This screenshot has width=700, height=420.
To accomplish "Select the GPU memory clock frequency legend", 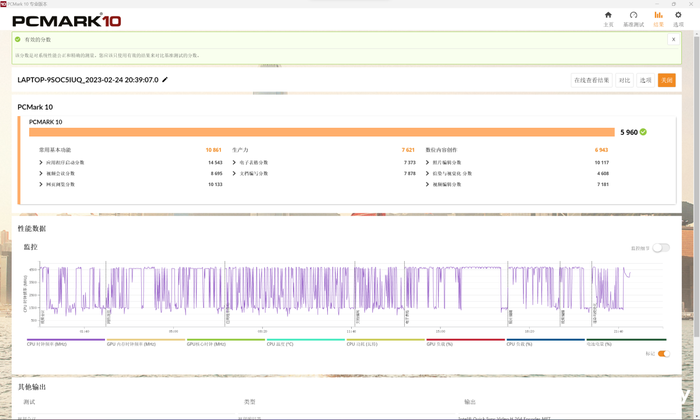I will point(146,342).
